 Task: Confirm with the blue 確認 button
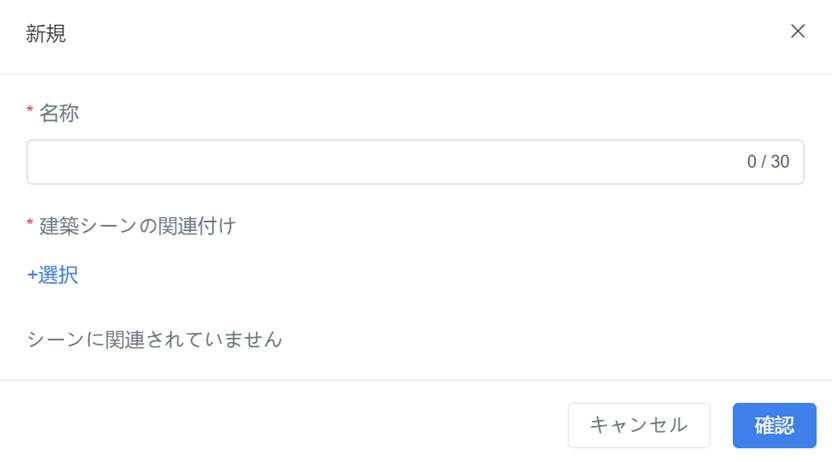[774, 425]
